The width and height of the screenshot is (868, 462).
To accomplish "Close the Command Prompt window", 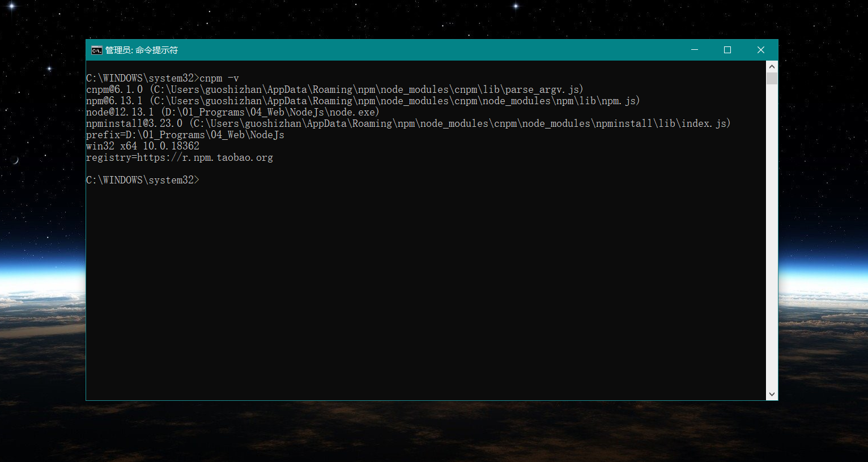I will tap(761, 50).
